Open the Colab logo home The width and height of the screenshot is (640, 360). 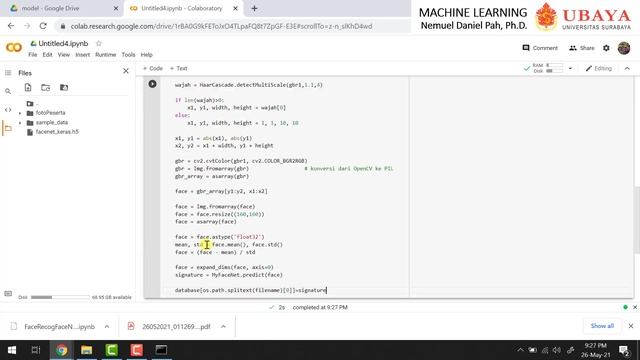click(13, 48)
